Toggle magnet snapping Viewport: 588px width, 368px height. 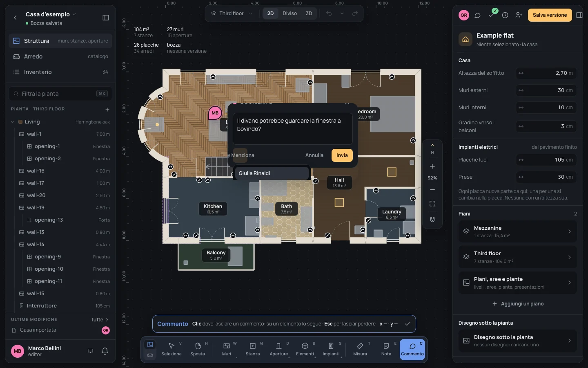(432, 220)
